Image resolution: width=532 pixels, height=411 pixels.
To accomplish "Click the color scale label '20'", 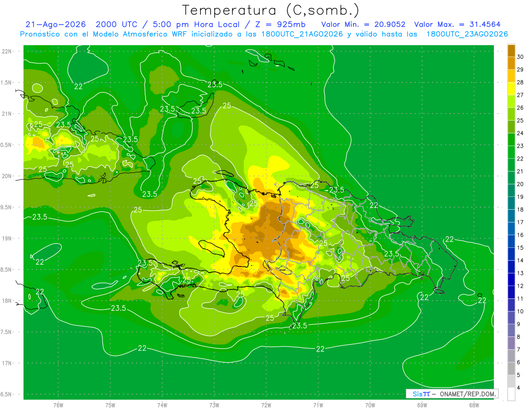I will (520, 184).
